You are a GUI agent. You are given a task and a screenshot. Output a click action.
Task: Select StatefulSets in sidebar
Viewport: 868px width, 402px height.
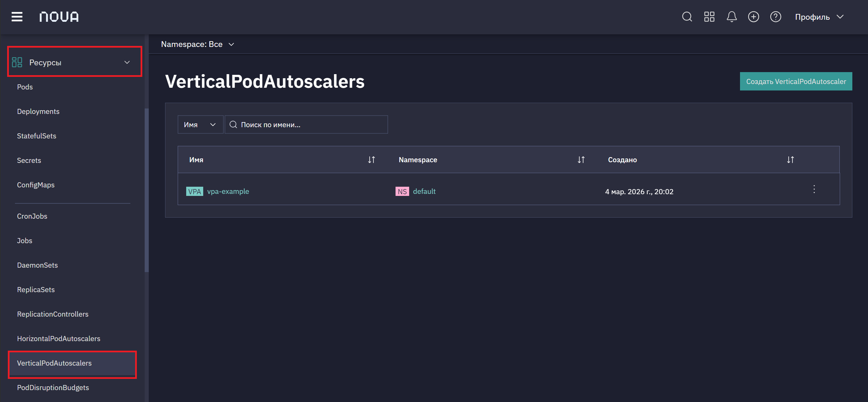point(36,136)
